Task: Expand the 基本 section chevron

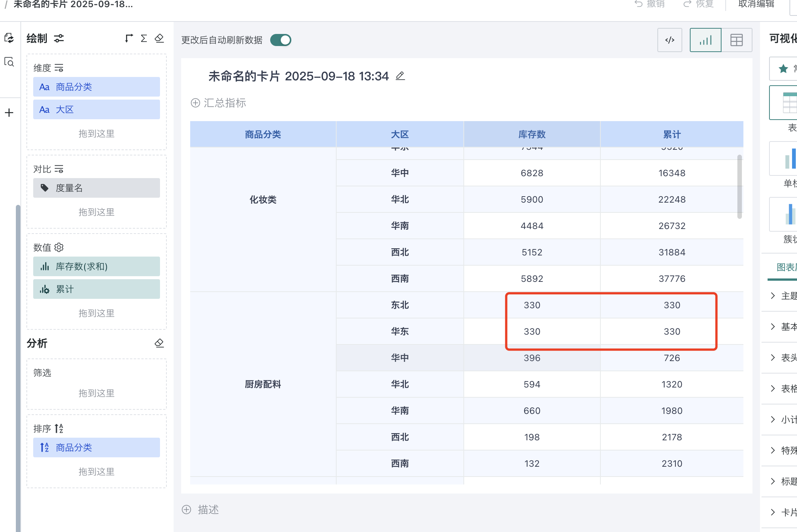Action: (x=773, y=326)
